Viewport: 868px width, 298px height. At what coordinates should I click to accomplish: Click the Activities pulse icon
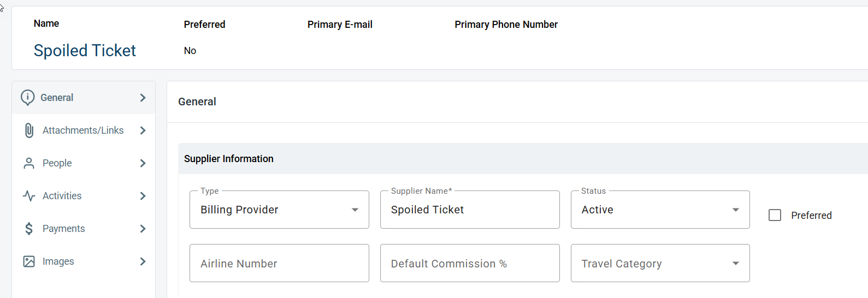point(29,196)
